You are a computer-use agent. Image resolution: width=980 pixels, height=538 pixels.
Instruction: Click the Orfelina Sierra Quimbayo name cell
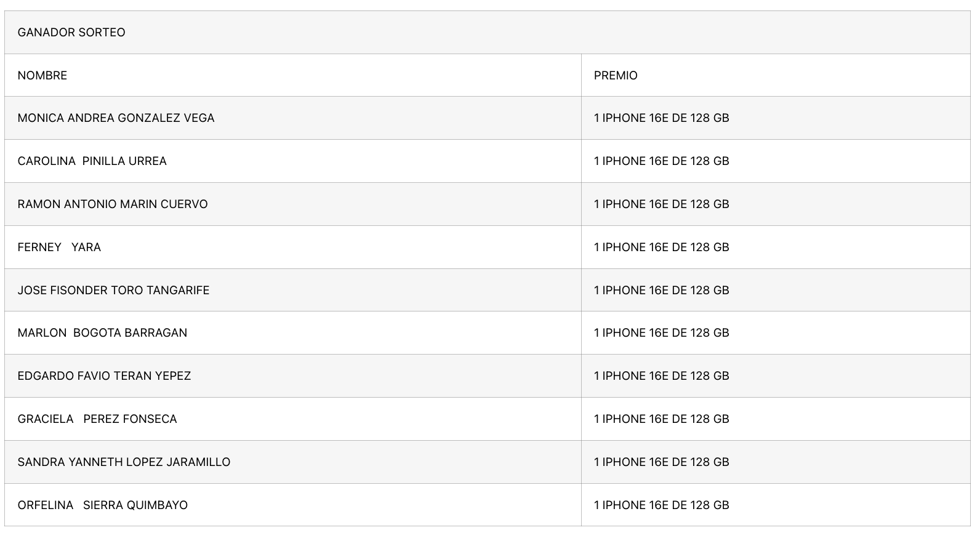point(102,505)
